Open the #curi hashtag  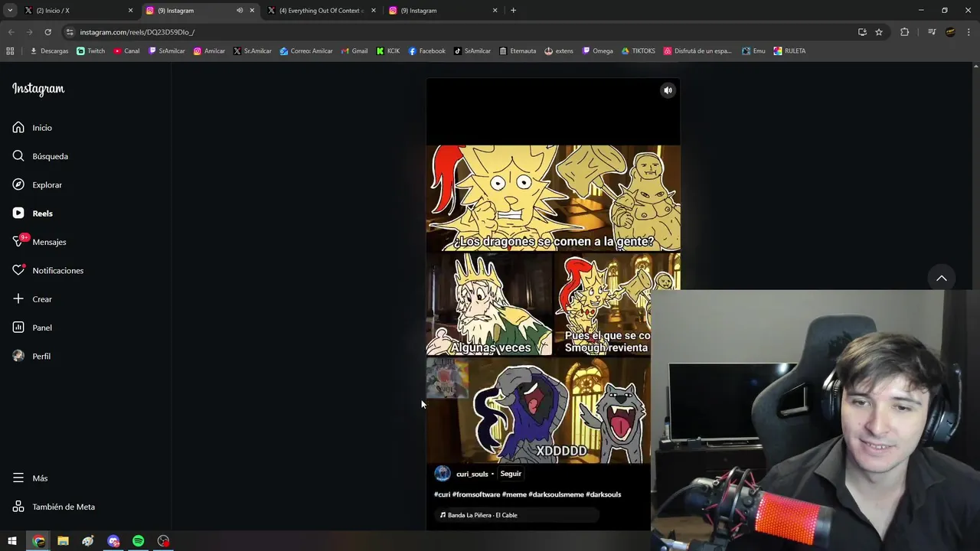pyautogui.click(x=442, y=494)
